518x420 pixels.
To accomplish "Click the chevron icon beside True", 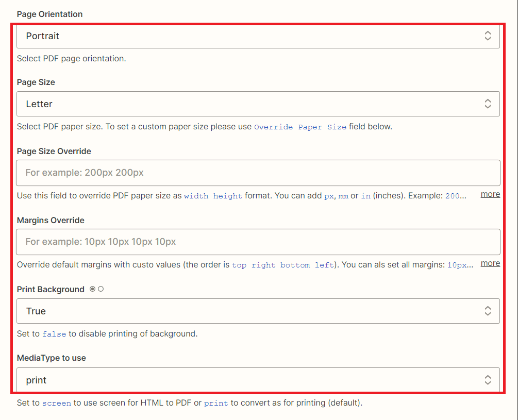I will coord(488,311).
